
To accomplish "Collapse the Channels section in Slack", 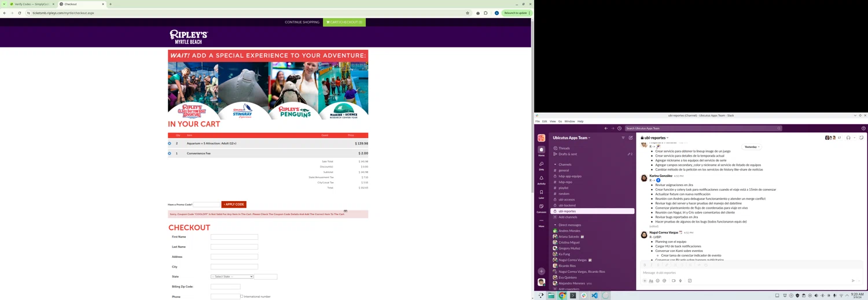I will coord(555,165).
